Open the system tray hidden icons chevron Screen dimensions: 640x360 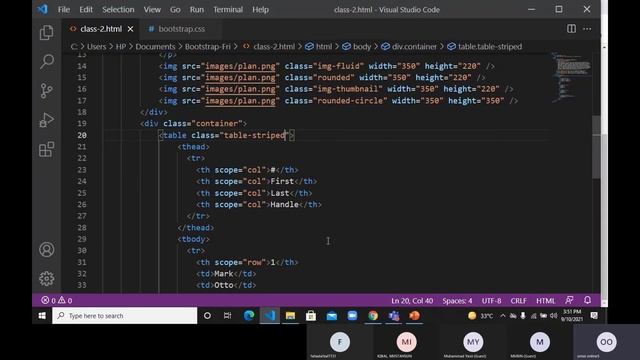pos(503,316)
